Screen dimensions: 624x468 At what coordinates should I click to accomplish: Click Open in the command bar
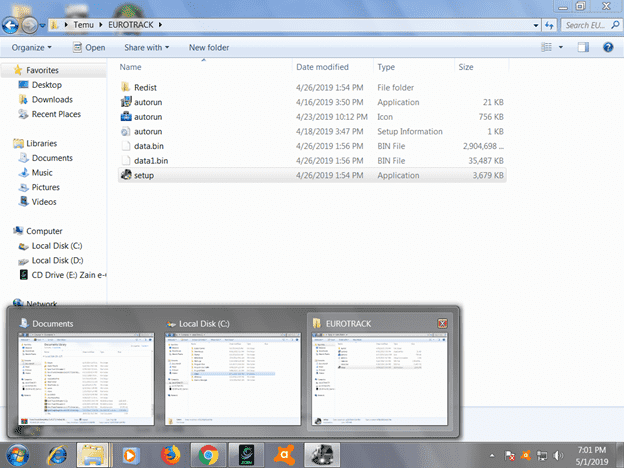tap(89, 48)
